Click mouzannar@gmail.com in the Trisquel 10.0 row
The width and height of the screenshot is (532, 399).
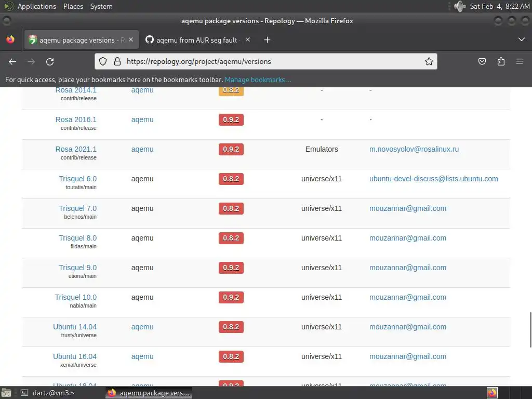tap(408, 297)
